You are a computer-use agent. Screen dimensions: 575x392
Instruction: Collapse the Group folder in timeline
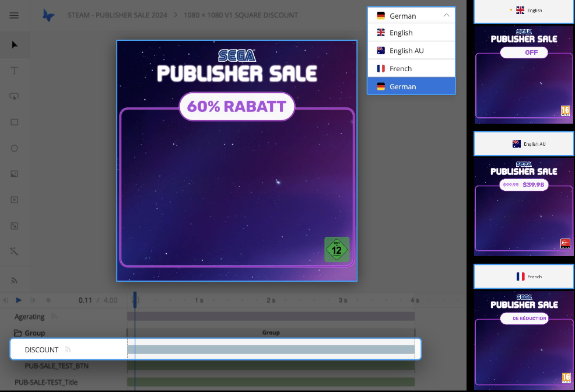[19, 333]
